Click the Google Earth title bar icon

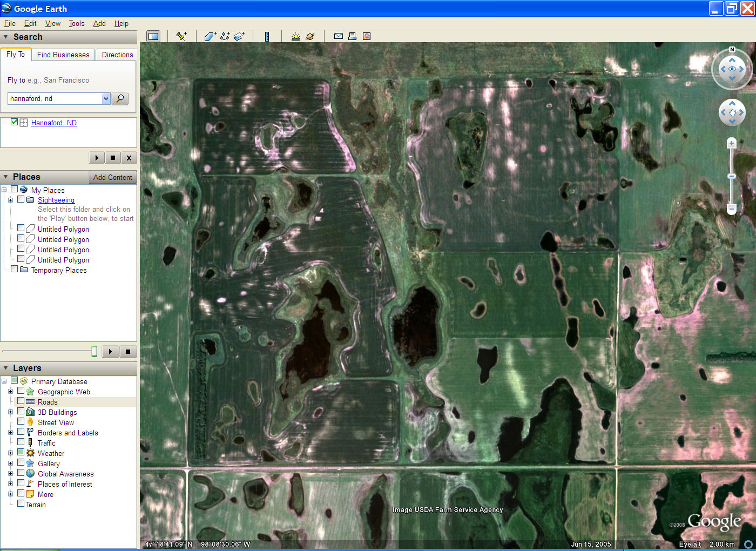6,8
